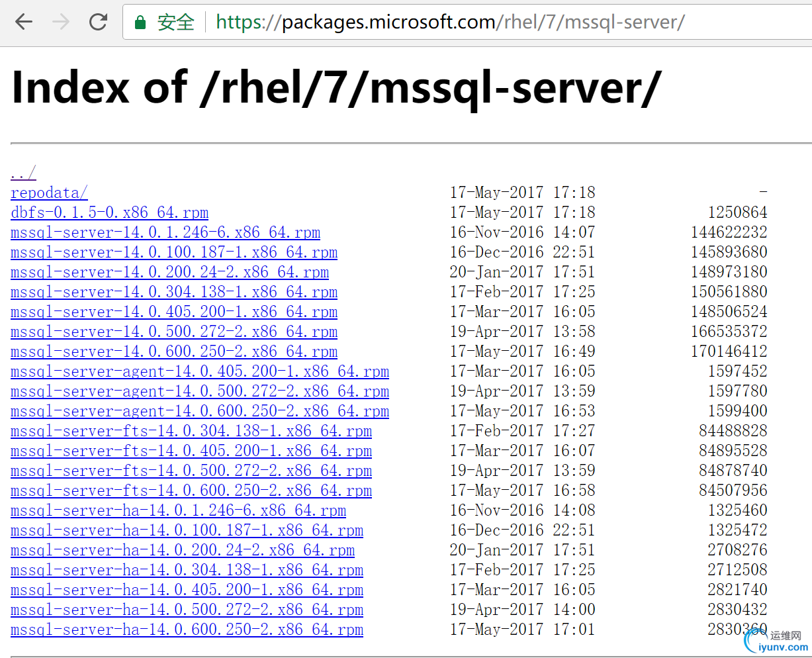
Task: Click timestamp '17-Feb-2017 17:27'
Action: [523, 431]
